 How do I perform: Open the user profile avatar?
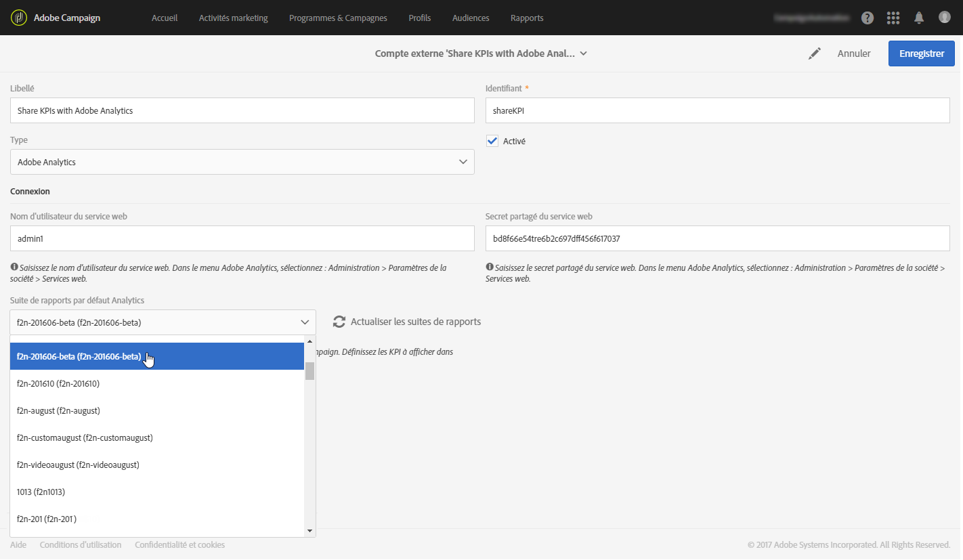(945, 17)
